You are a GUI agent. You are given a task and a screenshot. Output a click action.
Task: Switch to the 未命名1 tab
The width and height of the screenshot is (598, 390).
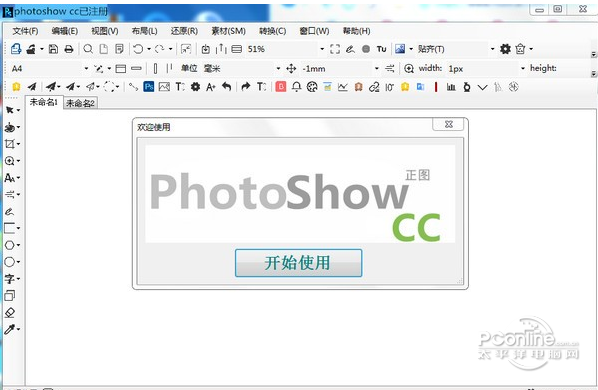43,102
